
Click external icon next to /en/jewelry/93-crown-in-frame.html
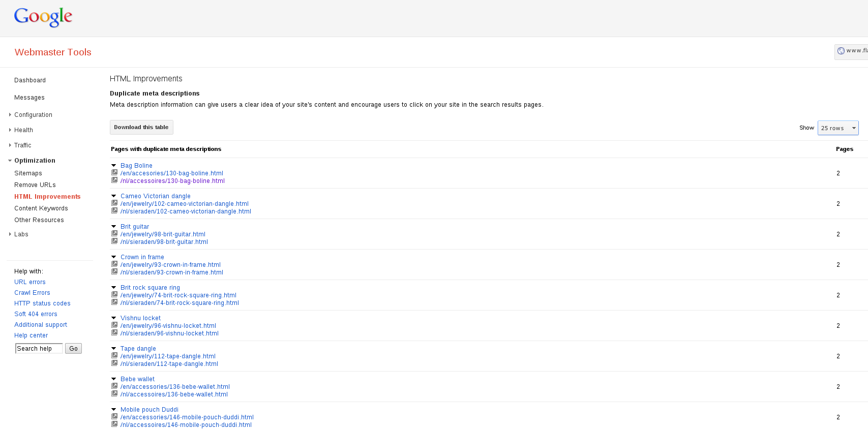coord(114,264)
